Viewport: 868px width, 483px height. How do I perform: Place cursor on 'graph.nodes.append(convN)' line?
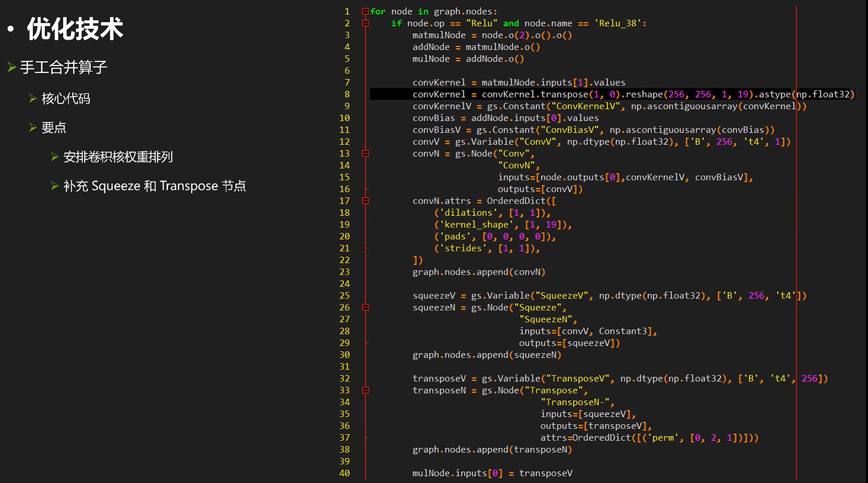(x=478, y=272)
